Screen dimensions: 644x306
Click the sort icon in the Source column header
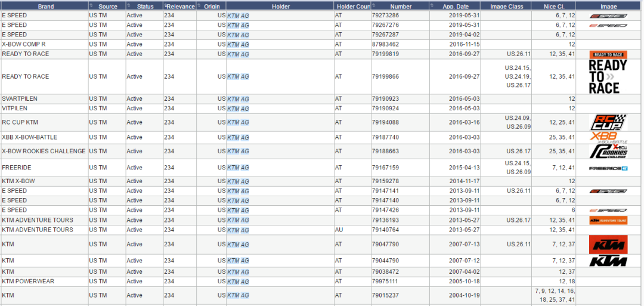[91, 5]
